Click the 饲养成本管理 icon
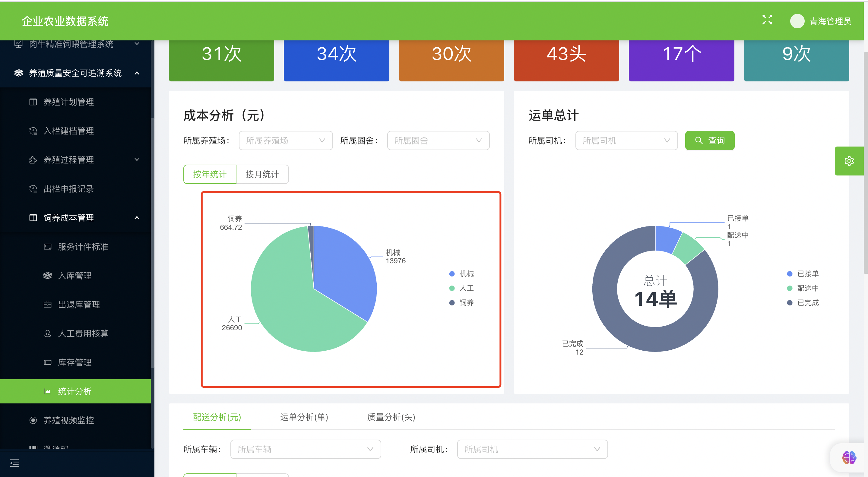The width and height of the screenshot is (868, 477). 33,218
